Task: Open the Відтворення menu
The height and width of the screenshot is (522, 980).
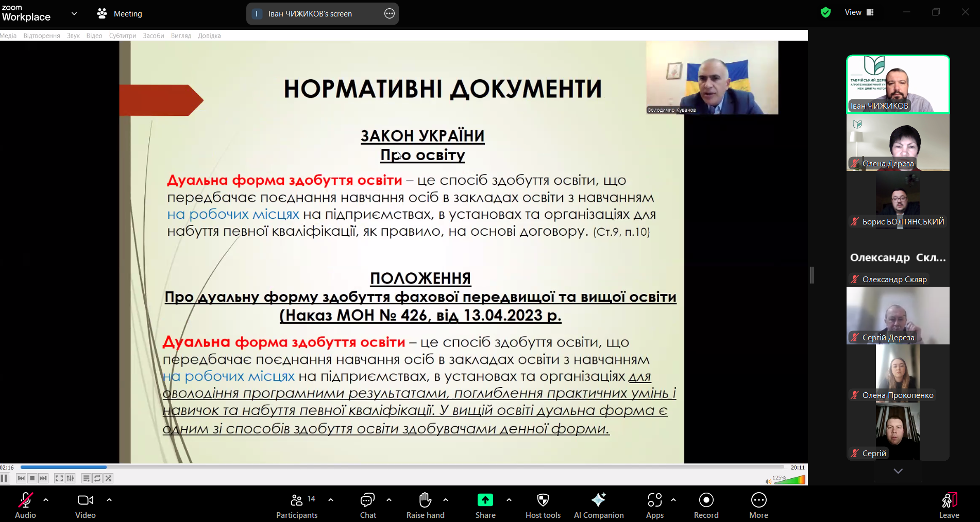Action: coord(42,36)
